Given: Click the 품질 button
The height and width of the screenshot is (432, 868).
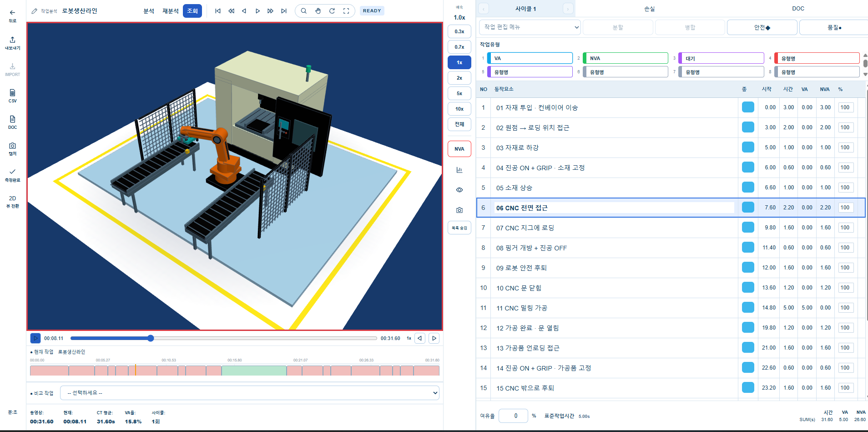Looking at the screenshot, I should pyautogui.click(x=834, y=27).
